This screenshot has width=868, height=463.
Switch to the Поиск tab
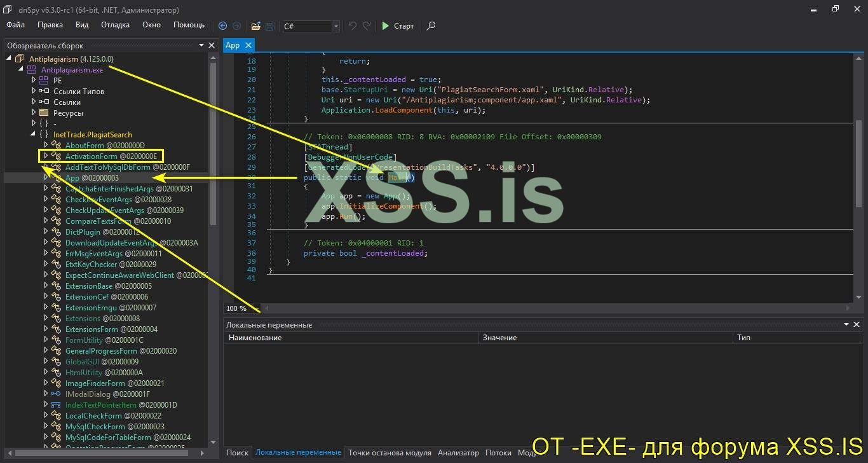238,453
